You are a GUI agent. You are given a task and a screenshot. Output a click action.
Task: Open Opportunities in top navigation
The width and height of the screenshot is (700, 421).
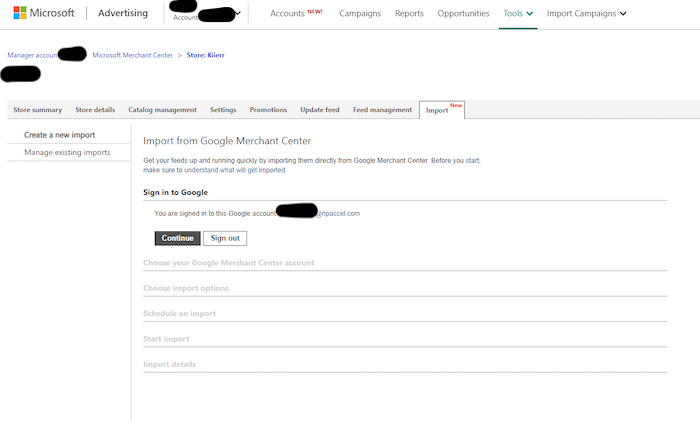pyautogui.click(x=463, y=13)
